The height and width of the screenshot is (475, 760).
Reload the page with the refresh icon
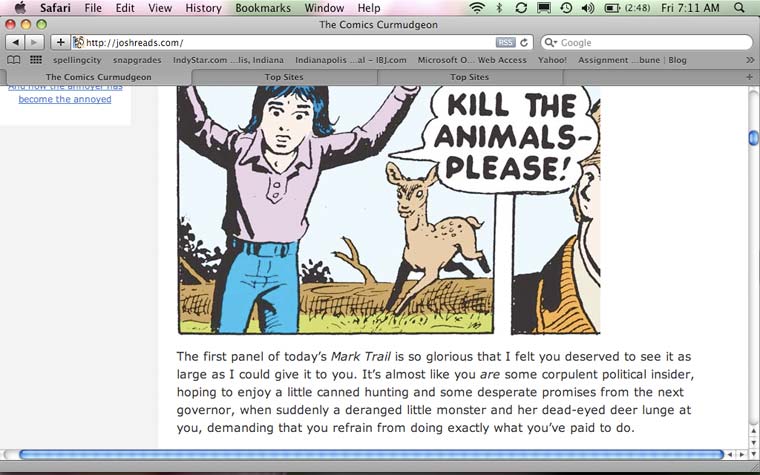524,43
